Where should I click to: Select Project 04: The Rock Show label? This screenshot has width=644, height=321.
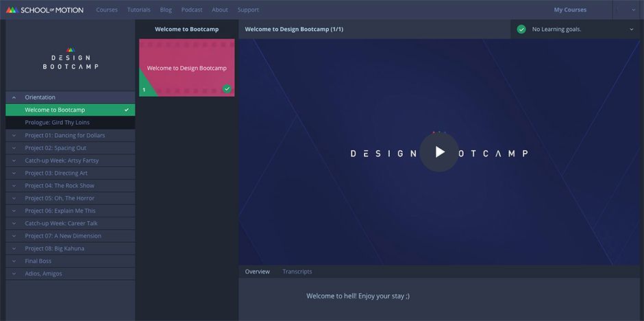pos(60,185)
